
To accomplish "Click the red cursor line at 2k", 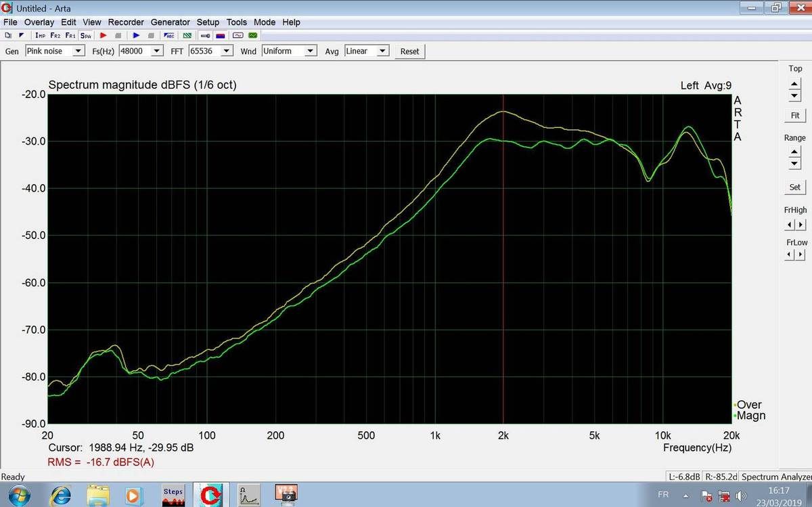I will [x=503, y=259].
